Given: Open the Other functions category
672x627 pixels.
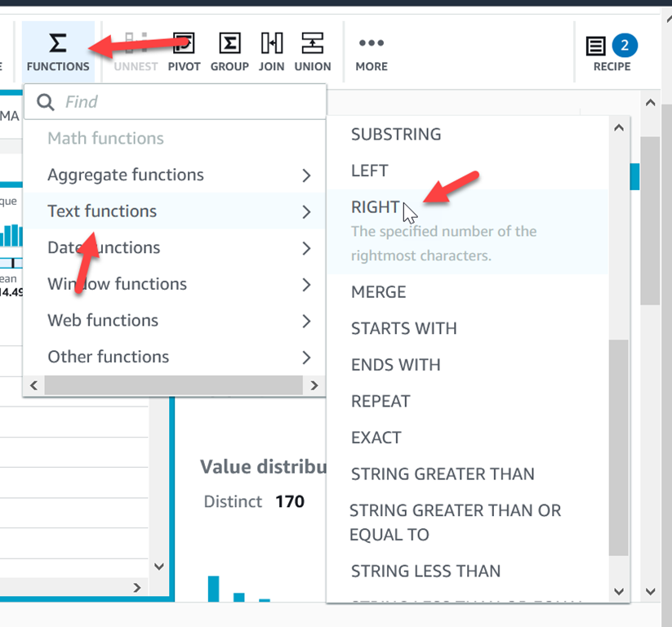Looking at the screenshot, I should (108, 357).
